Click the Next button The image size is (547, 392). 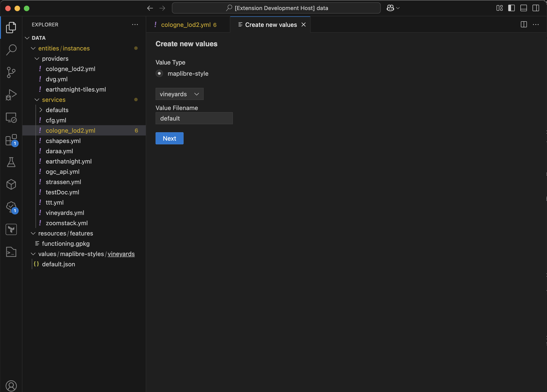[169, 139]
